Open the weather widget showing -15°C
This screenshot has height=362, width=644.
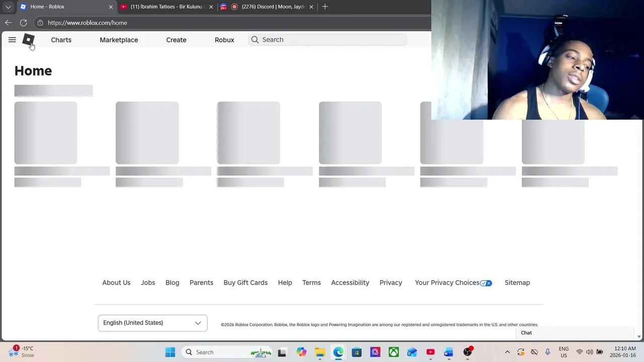tap(23, 351)
